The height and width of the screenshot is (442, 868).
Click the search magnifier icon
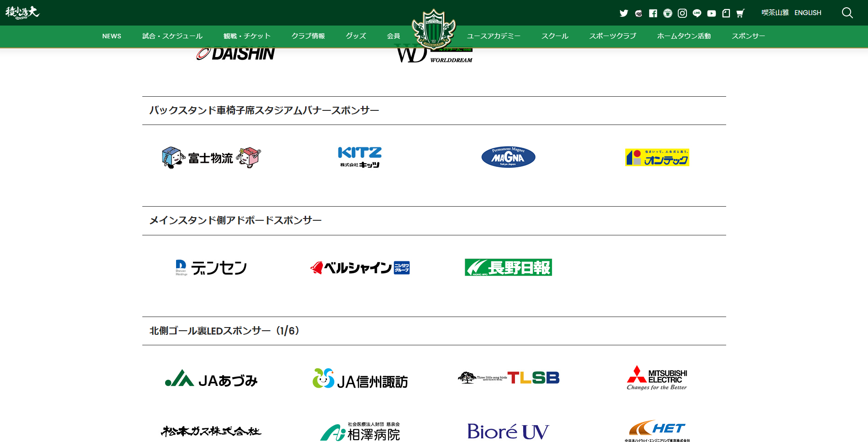(847, 13)
